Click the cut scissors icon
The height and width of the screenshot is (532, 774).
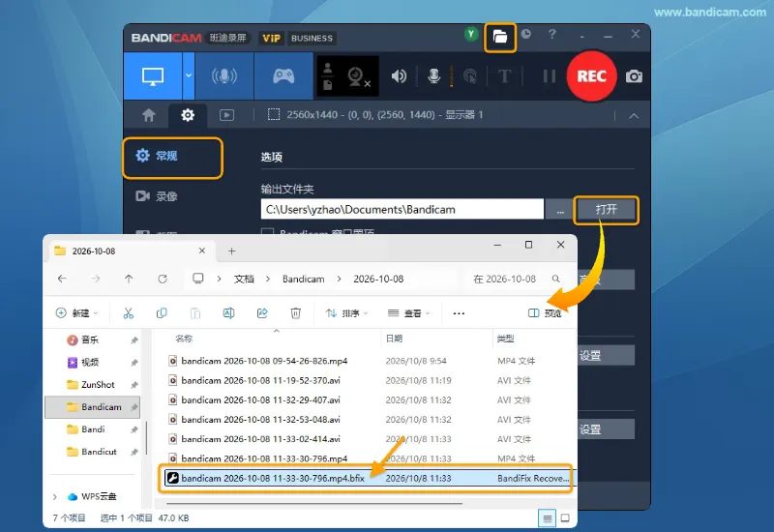(x=129, y=313)
